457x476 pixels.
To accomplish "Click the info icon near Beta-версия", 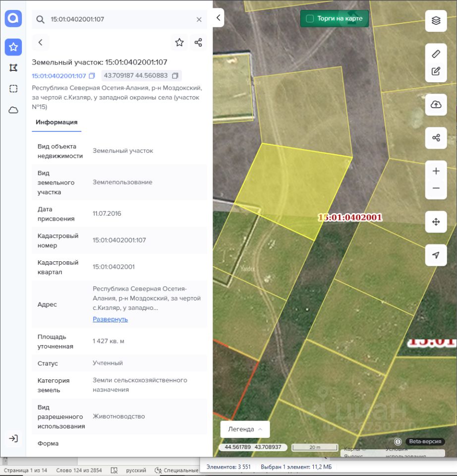I will click(398, 441).
